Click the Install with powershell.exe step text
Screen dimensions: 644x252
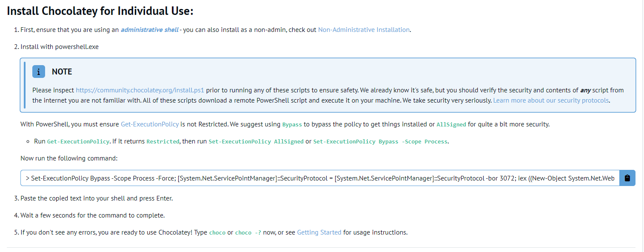point(60,47)
